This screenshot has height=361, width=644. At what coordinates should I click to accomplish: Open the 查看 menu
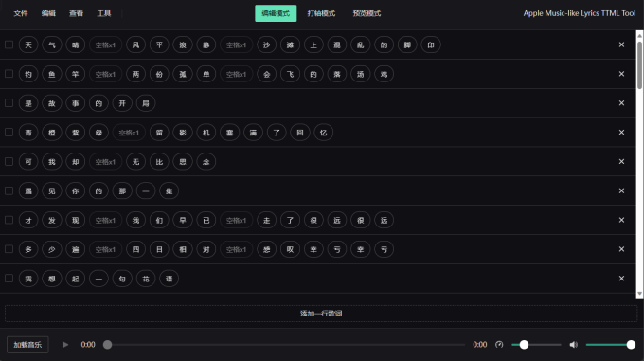click(76, 13)
